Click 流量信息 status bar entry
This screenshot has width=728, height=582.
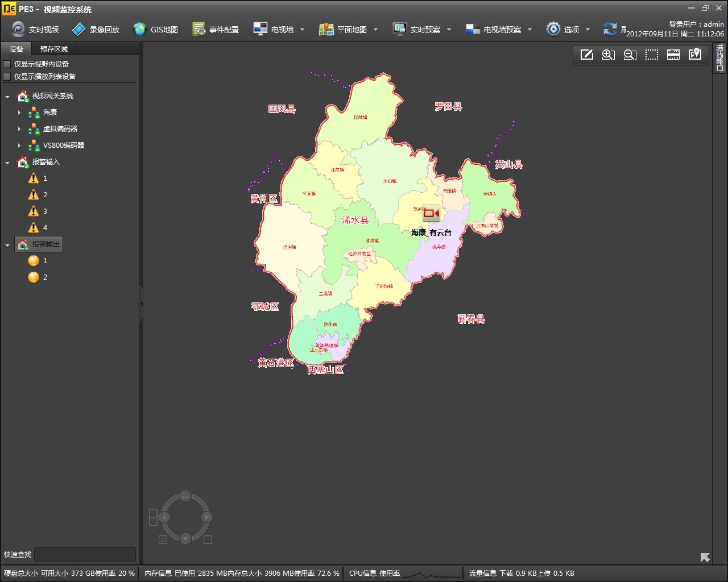[x=522, y=573]
